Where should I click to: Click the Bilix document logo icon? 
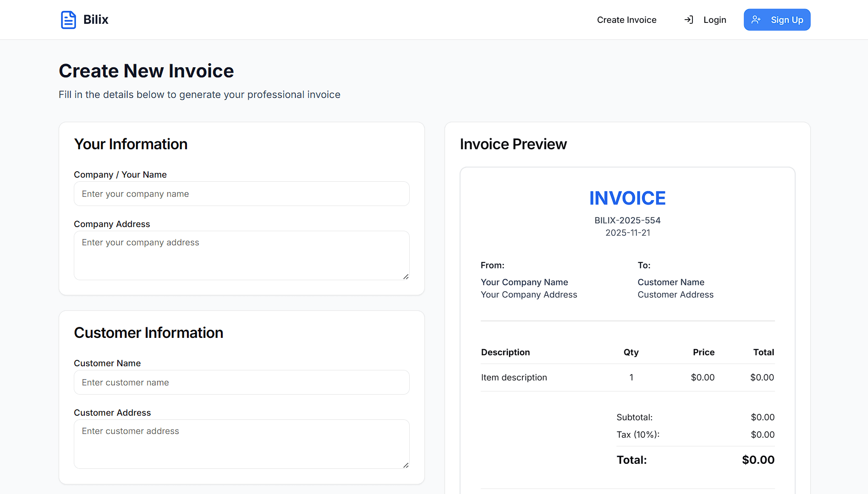click(68, 19)
